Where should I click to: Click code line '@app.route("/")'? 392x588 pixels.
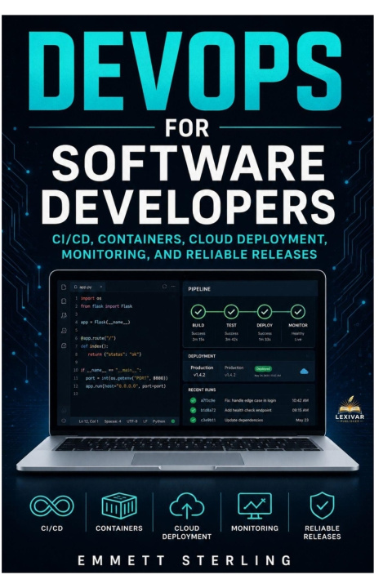98,338
